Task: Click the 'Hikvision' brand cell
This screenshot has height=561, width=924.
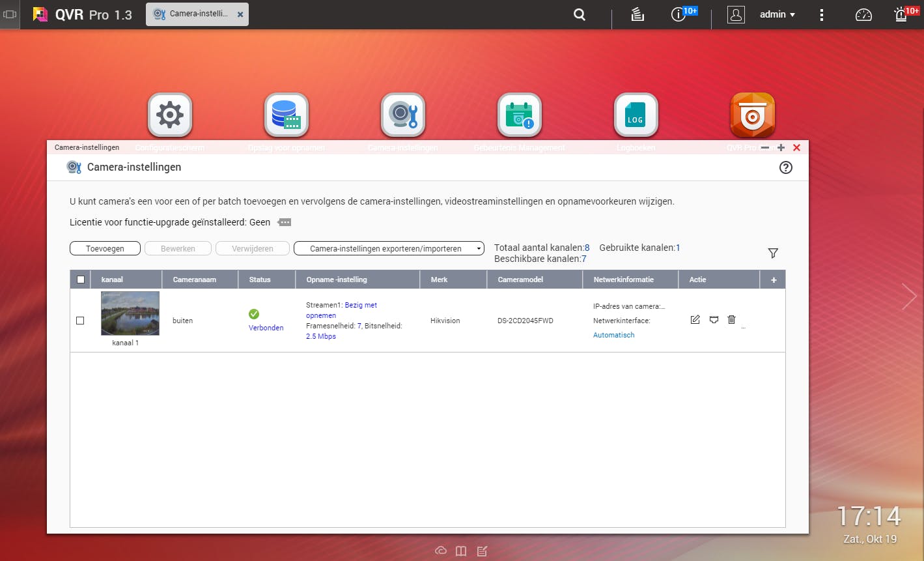Action: [x=445, y=321]
